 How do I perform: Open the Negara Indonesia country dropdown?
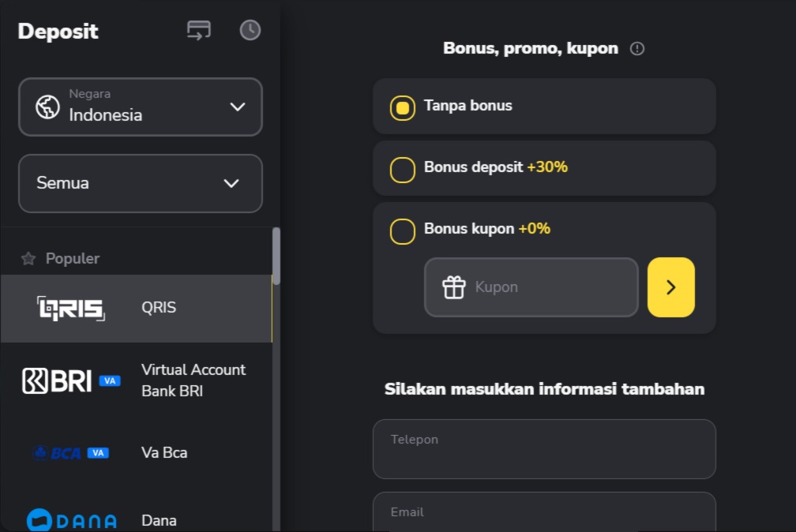coord(141,107)
